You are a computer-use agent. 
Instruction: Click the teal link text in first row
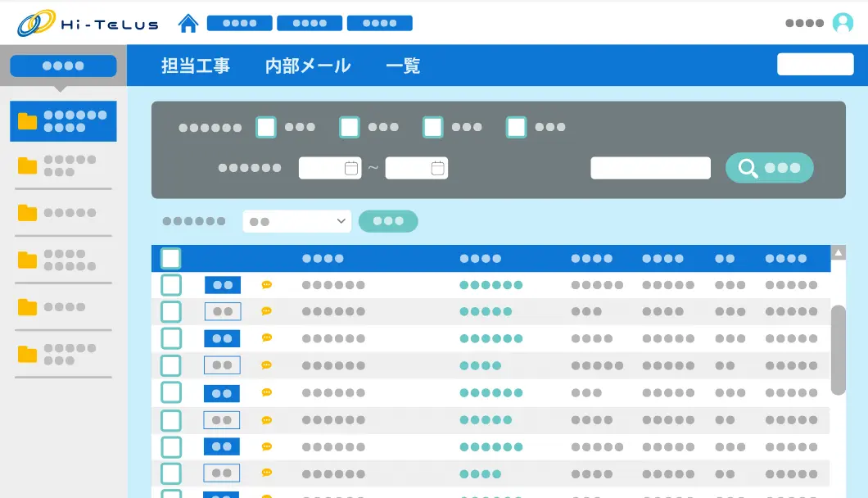(491, 285)
